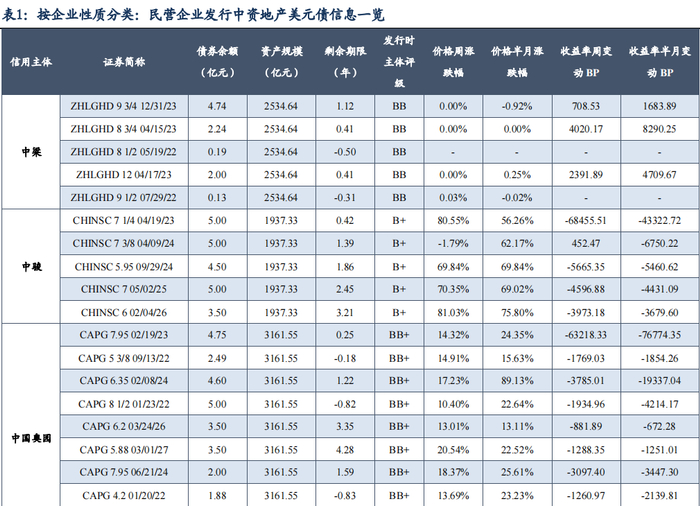The image size is (700, 506).
Task: Select value 56.26%
Action: pyautogui.click(x=517, y=221)
